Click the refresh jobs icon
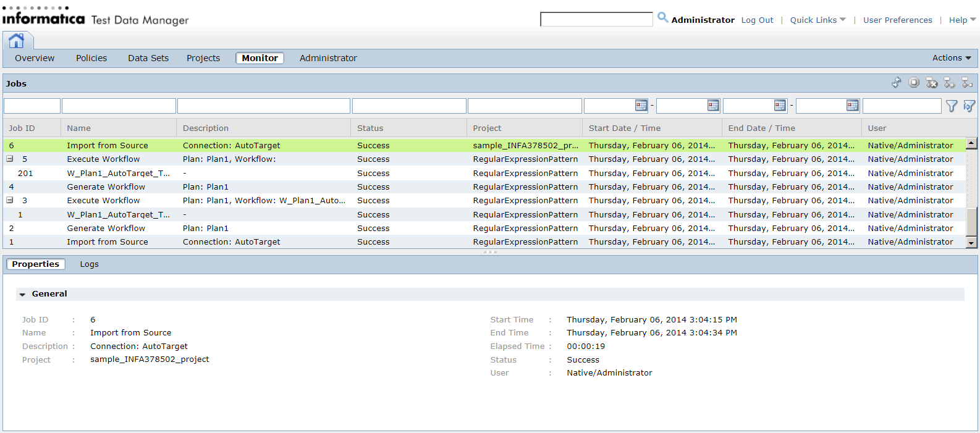Viewport: 980px width, 433px height. click(x=897, y=83)
